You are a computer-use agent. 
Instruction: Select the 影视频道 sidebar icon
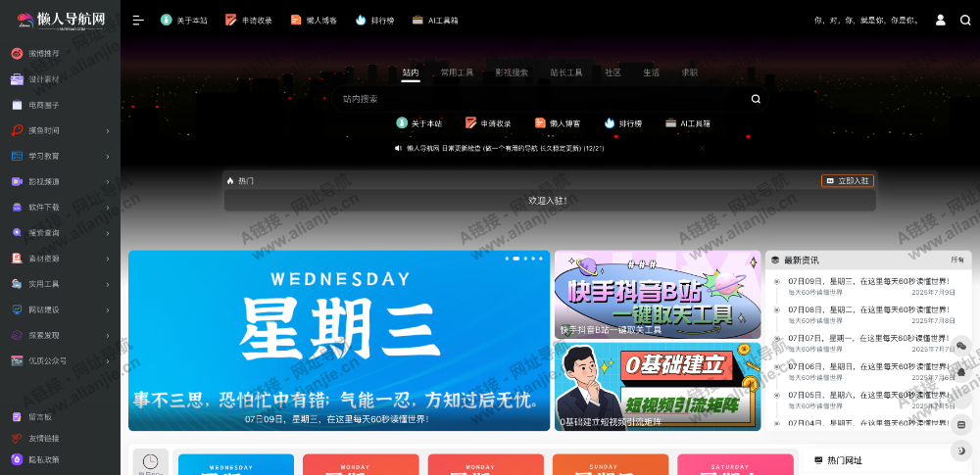click(x=17, y=182)
